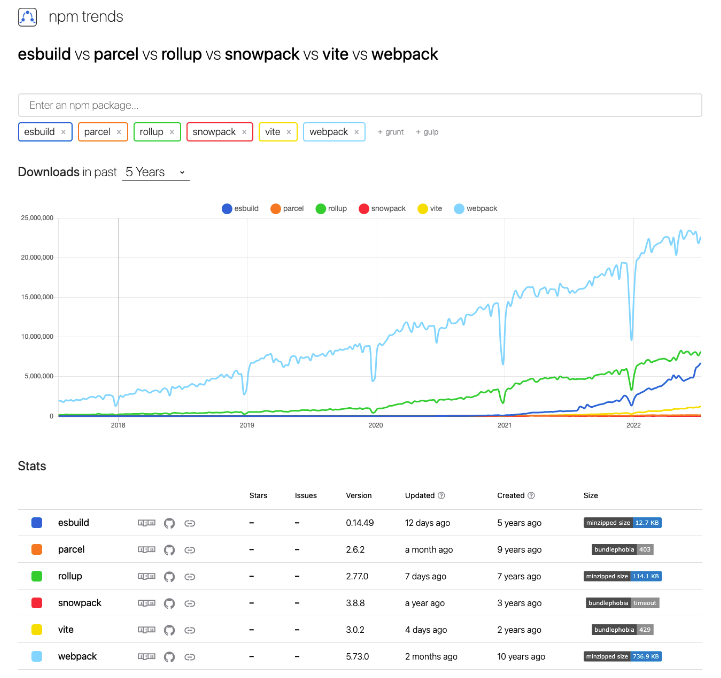Remove parcel tag with its x
Screen dimensions: 721x678
(x=119, y=132)
